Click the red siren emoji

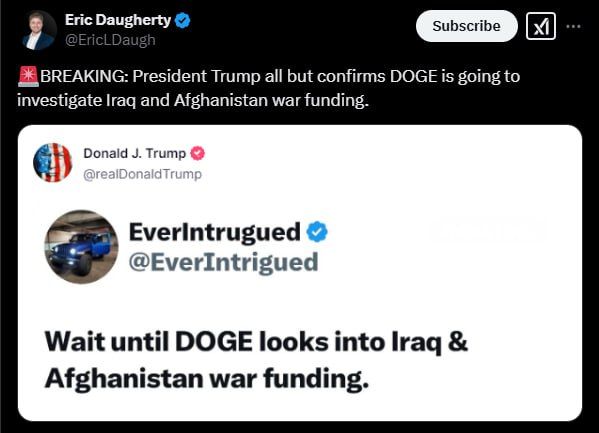coord(28,76)
